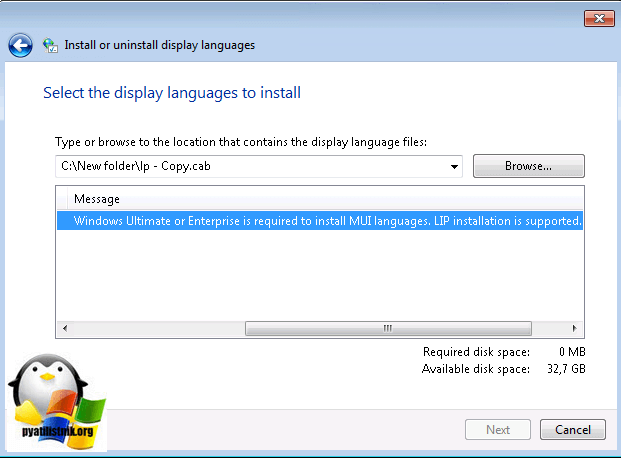Click the Required disk space 0 MB value
Viewport: 621px width, 458px height.
click(x=572, y=352)
